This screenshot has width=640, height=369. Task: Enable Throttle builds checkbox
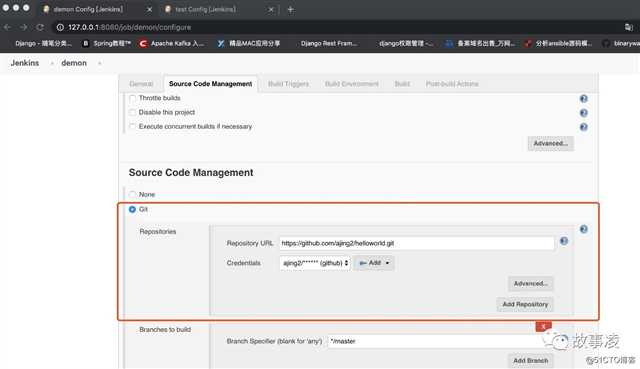point(132,98)
